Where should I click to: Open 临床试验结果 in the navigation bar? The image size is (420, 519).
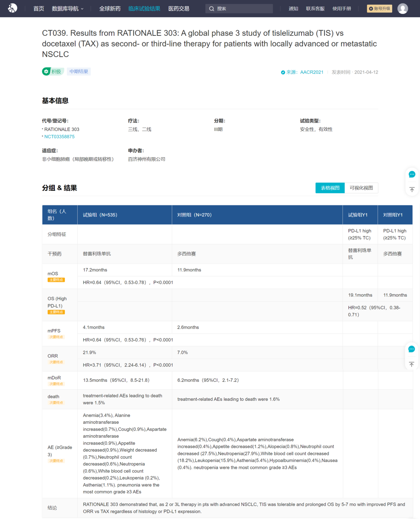tap(144, 9)
